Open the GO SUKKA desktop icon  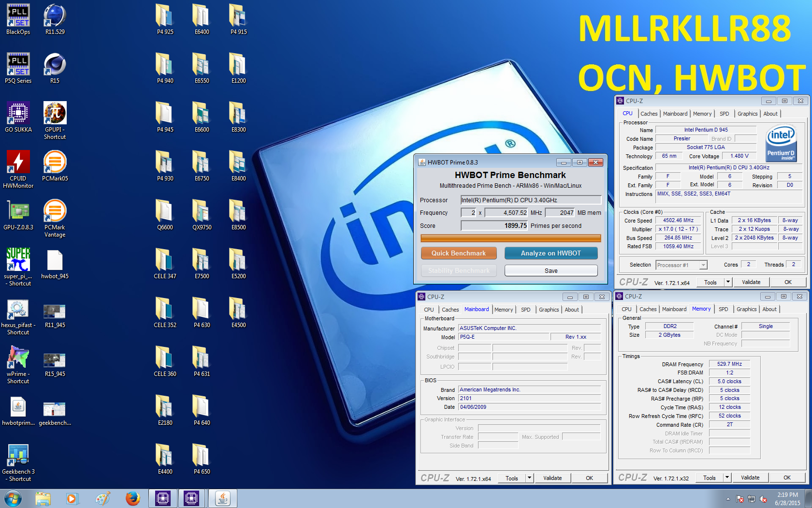tap(18, 117)
